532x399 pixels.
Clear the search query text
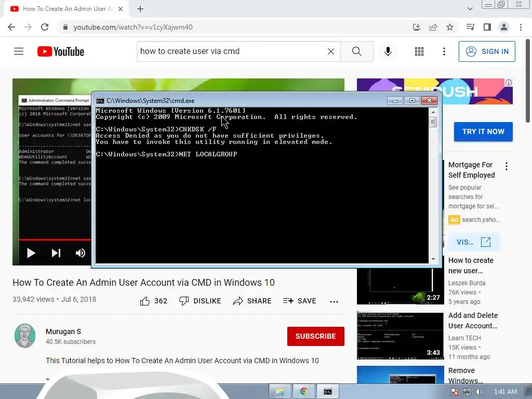coord(331,51)
